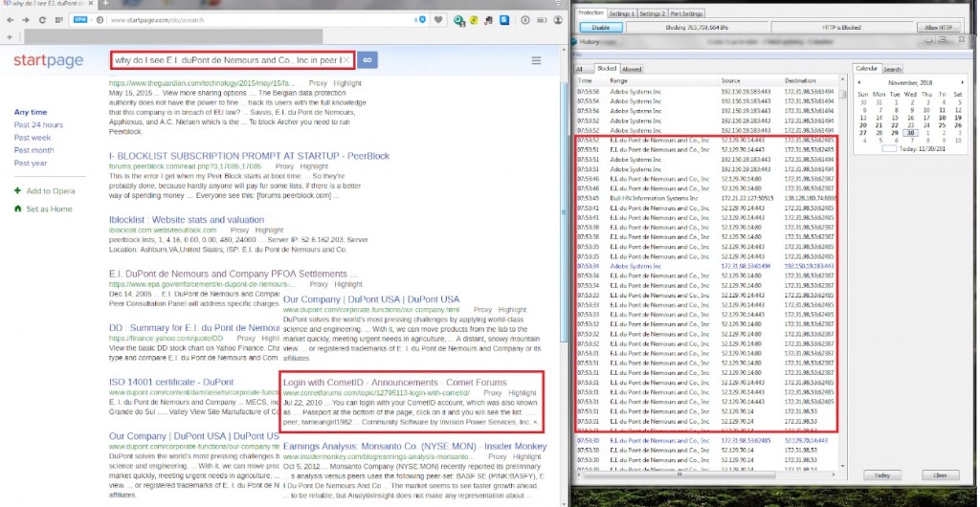Image resolution: width=980 pixels, height=507 pixels.
Task: Open the Startpage hamburger menu
Action: tap(536, 61)
